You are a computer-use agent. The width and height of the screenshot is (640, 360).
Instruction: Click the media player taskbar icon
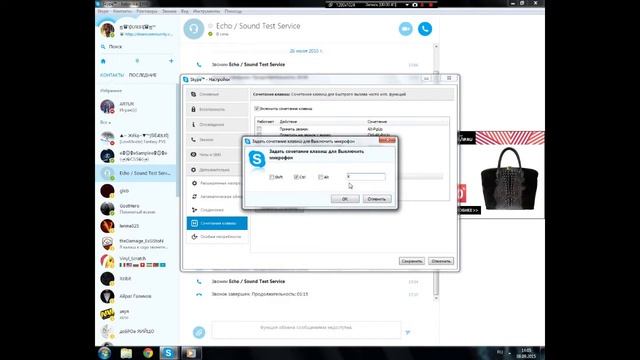click(191, 353)
